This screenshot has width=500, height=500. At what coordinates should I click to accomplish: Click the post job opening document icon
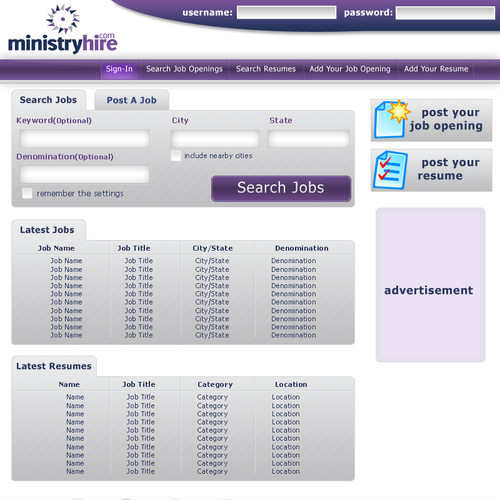pos(392,119)
